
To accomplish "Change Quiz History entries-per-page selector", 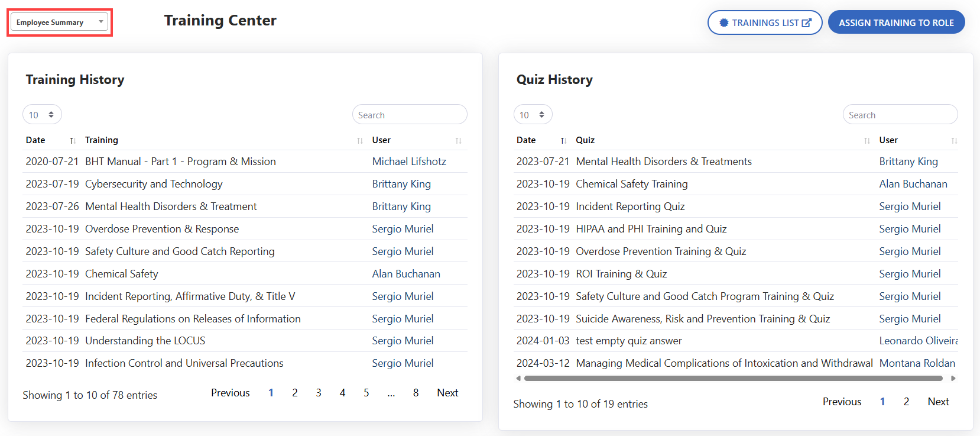I will coord(533,115).
